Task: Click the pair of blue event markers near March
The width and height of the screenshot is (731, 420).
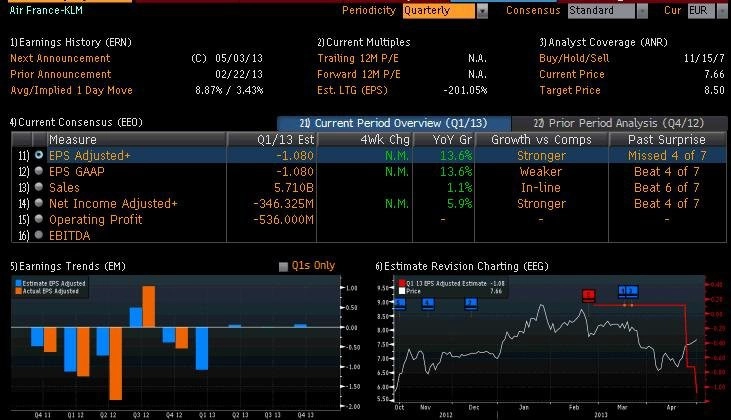Action: coord(628,292)
